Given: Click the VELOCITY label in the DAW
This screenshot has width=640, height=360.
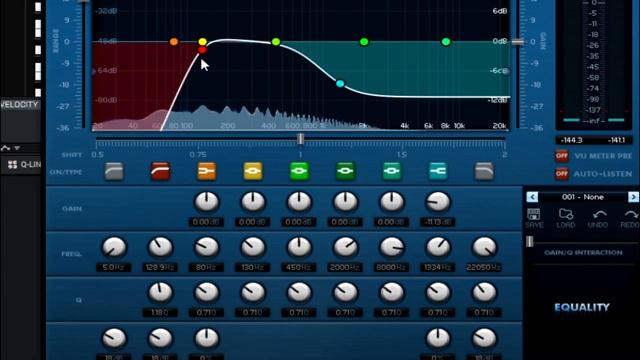Looking at the screenshot, I should (x=20, y=105).
